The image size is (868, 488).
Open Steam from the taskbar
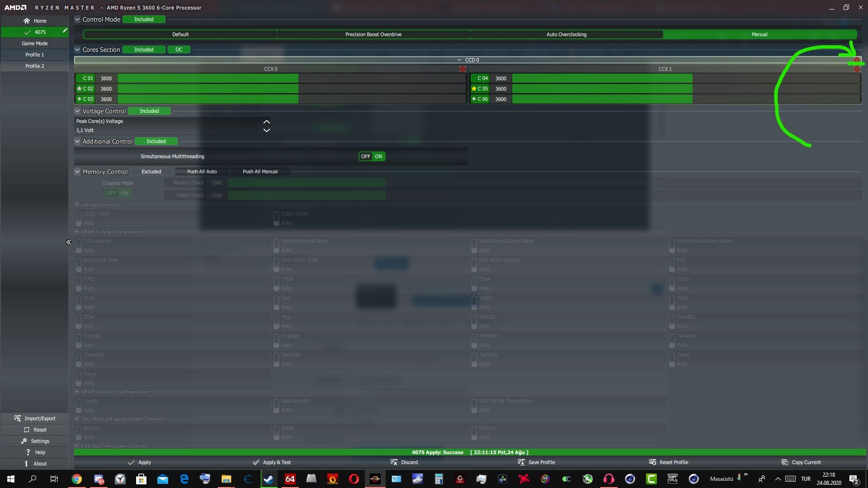269,479
